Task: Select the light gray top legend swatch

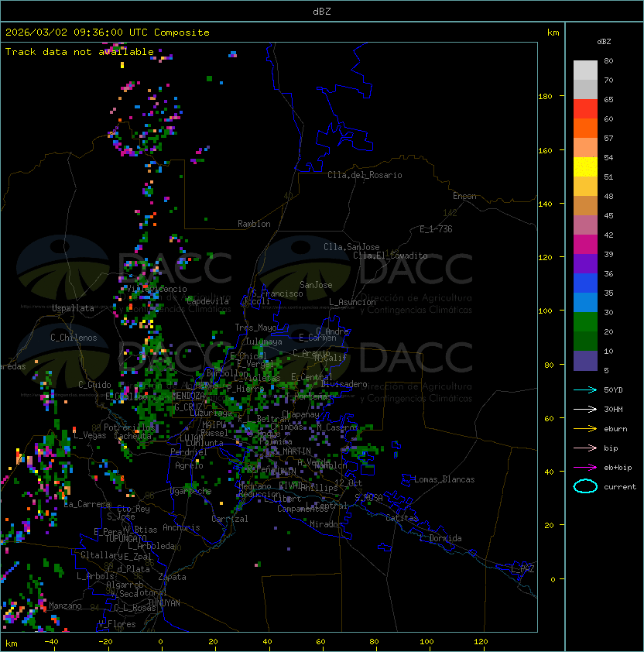Action: (x=585, y=70)
